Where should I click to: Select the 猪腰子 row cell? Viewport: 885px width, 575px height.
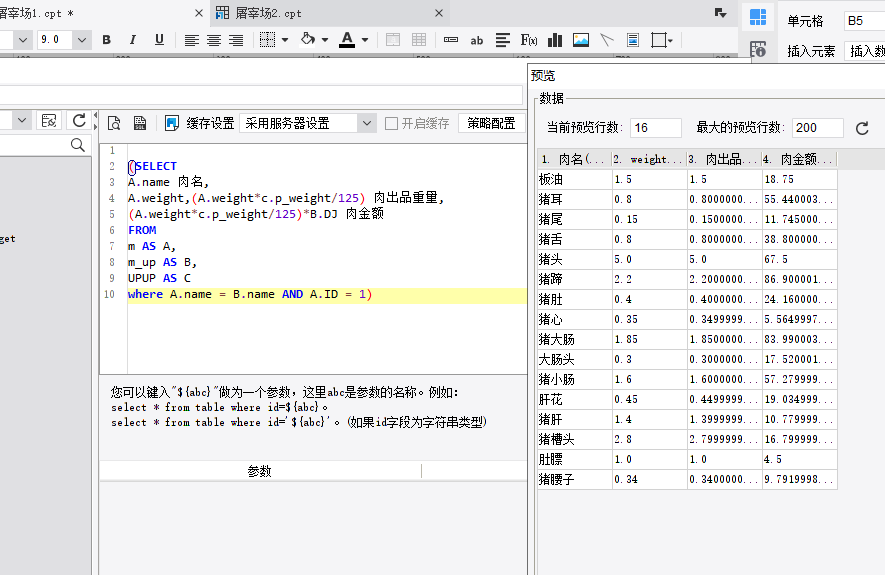(x=575, y=480)
